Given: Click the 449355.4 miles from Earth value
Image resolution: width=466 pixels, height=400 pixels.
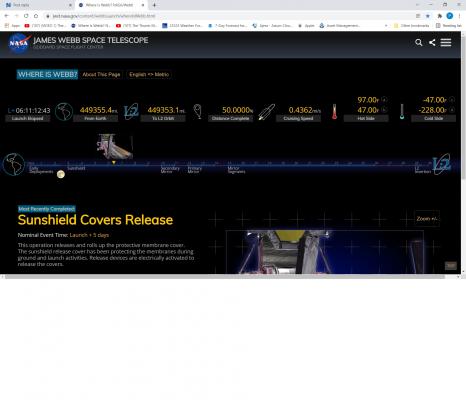Looking at the screenshot, I should 98,110.
